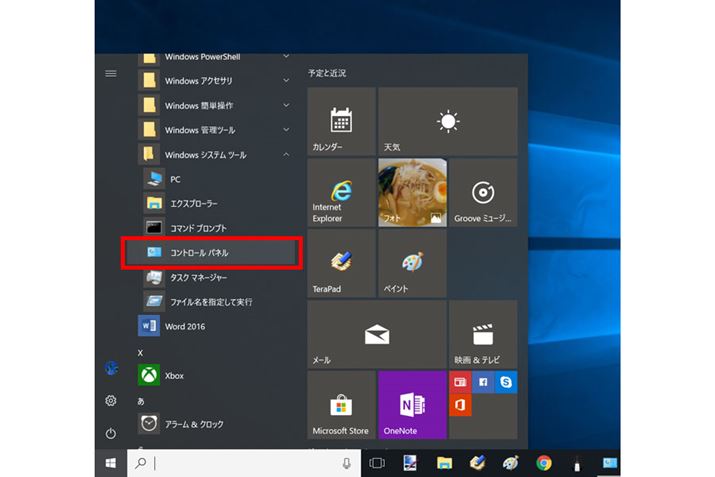
Task: Open the Movies & TV tile (映画 & テレビ)
Action: [483, 333]
